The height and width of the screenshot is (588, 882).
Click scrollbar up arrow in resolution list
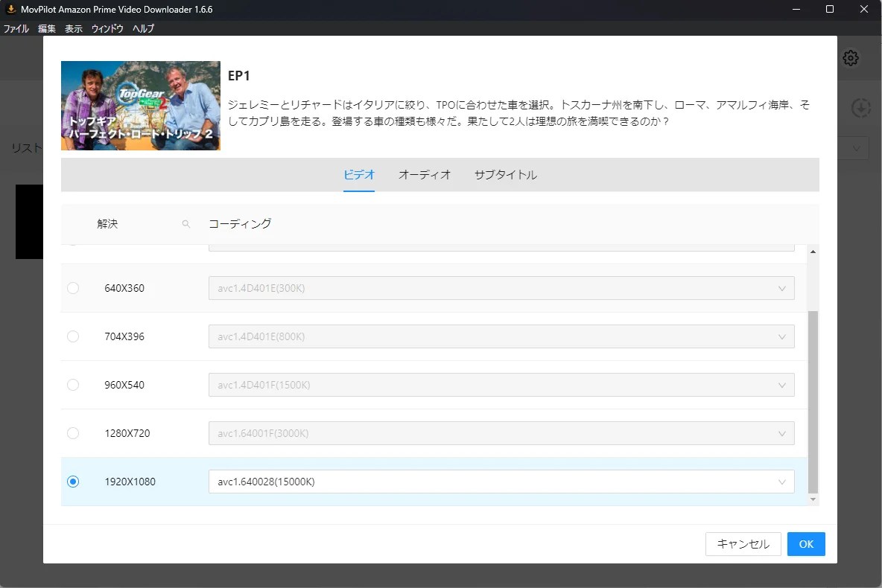click(x=813, y=252)
